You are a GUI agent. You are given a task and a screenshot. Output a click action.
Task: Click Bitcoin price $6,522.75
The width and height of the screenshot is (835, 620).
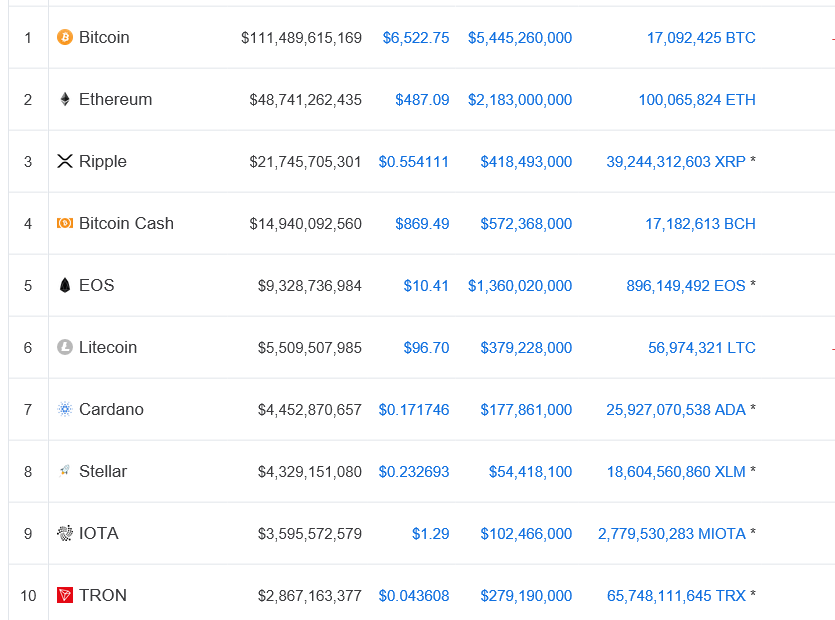[415, 38]
